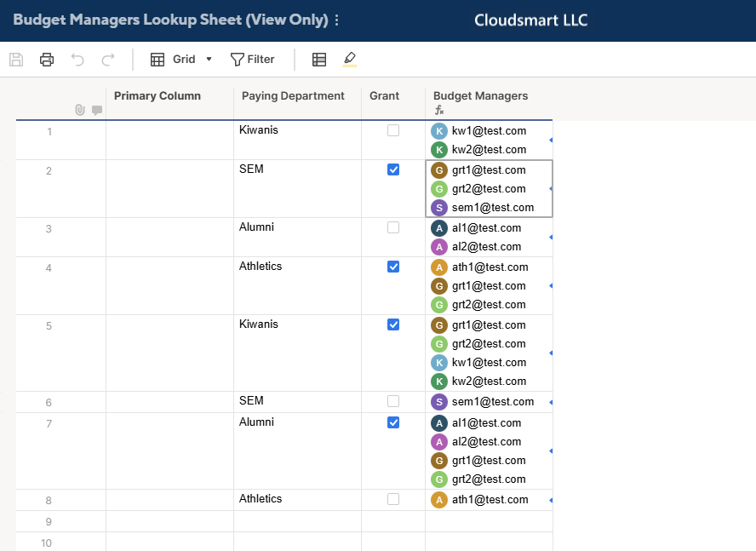The height and width of the screenshot is (551, 756).
Task: Click kw2@test.com avatar in row 1
Action: 439,150
